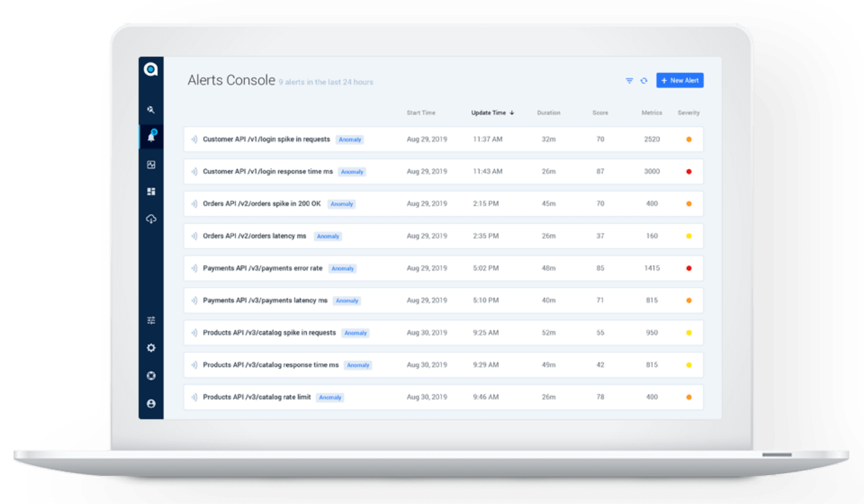Open the search/explore icon in the sidebar
The image size is (864, 504).
coord(151,110)
